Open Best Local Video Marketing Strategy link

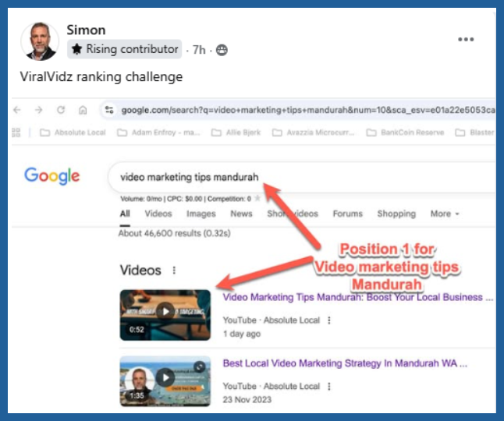coord(344,363)
